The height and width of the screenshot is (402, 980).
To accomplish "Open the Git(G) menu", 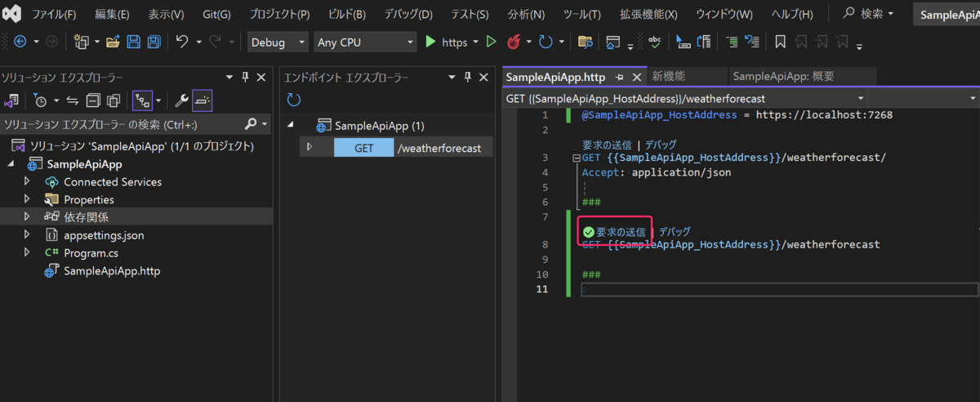I will [216, 14].
